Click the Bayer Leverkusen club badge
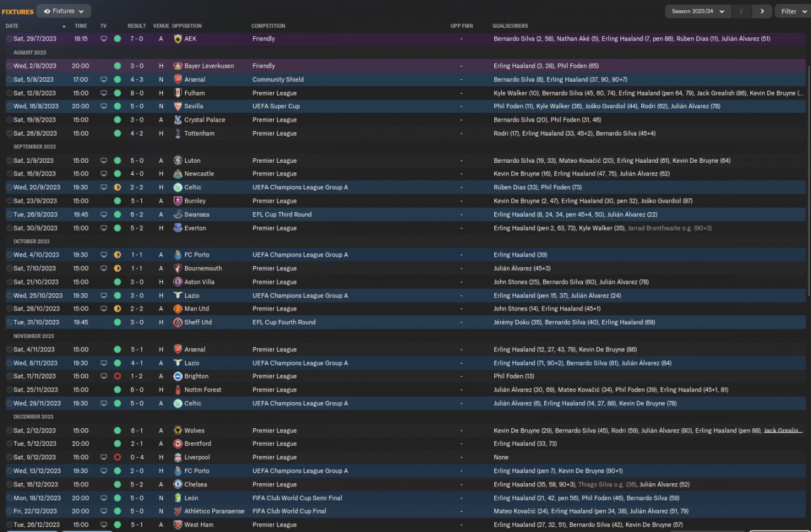This screenshot has width=811, height=532. pos(177,66)
